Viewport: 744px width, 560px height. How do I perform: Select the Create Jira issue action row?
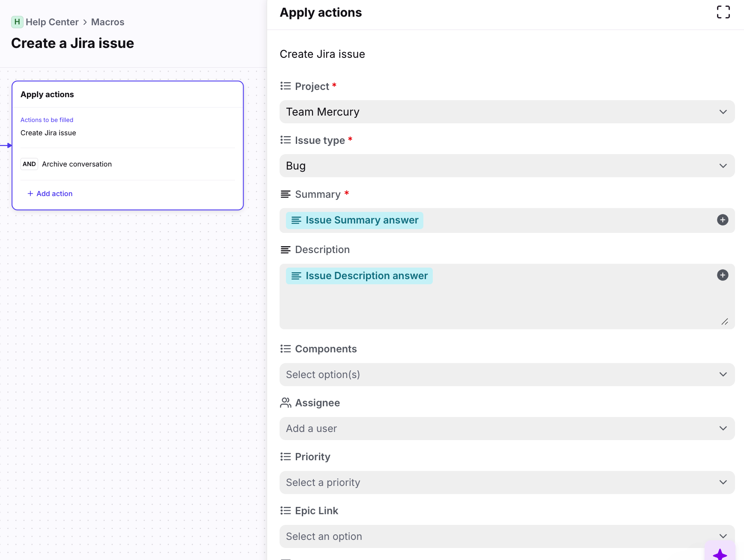point(48,133)
